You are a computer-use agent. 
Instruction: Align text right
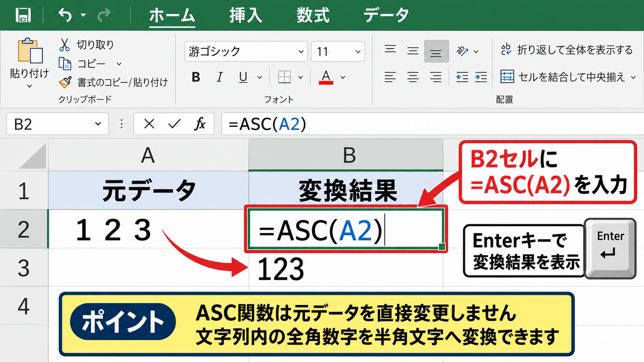436,77
